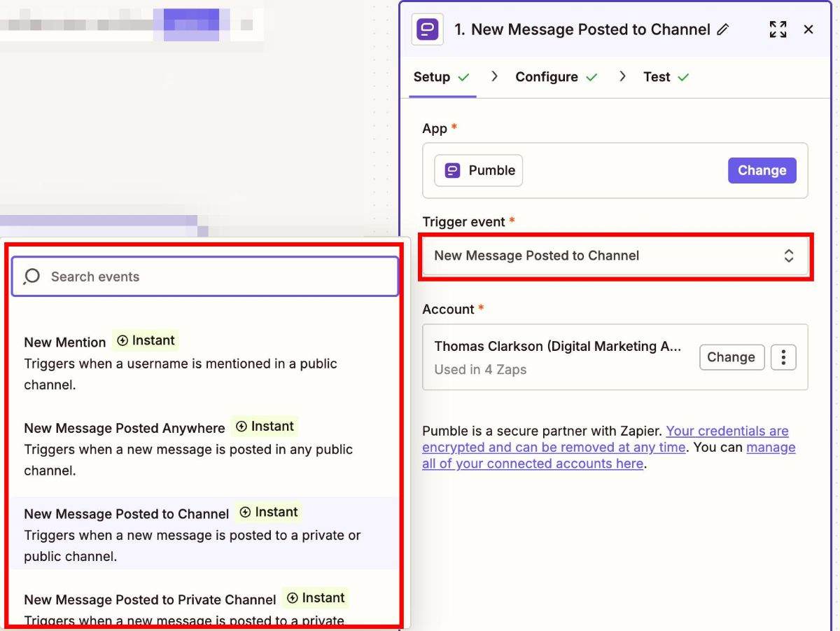Screen dimensions: 840x631
Task: Open the three-dot account options menu
Action: [783, 357]
